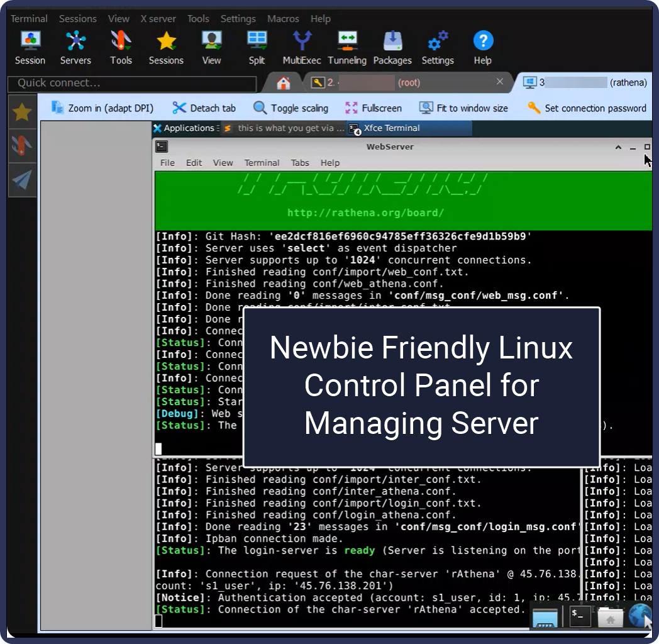The width and height of the screenshot is (659, 644).
Task: Open the Tabs menu in WebServer terminal
Action: pyautogui.click(x=300, y=163)
